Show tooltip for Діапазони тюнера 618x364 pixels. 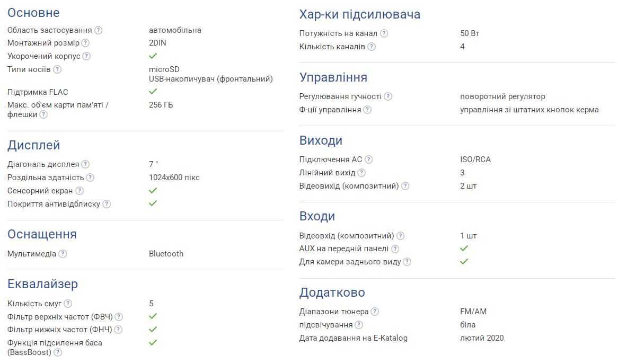point(375,312)
